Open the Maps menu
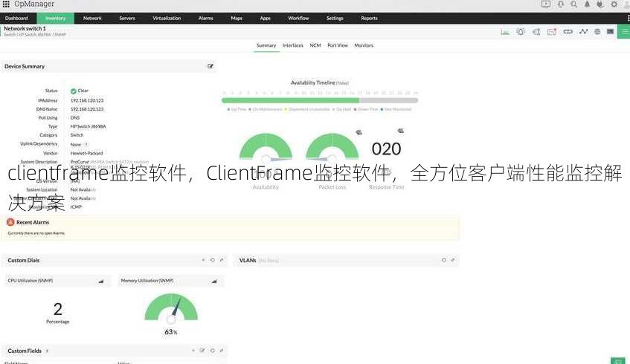 [237, 18]
